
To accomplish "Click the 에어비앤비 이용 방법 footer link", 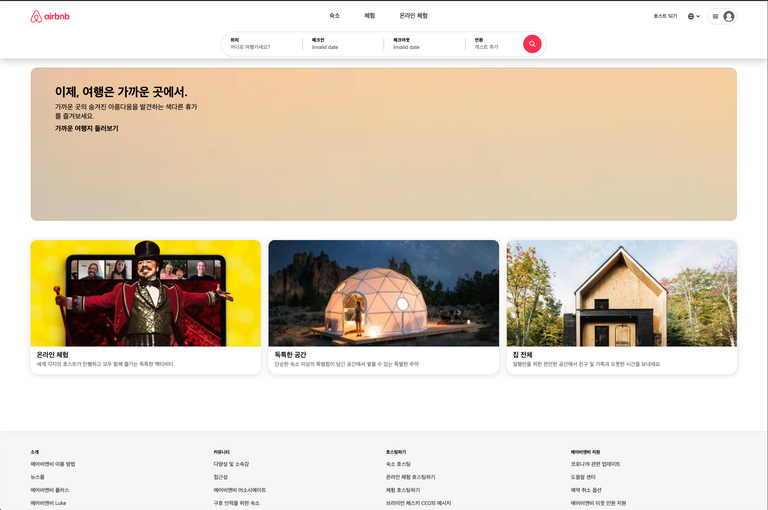I will [53, 464].
